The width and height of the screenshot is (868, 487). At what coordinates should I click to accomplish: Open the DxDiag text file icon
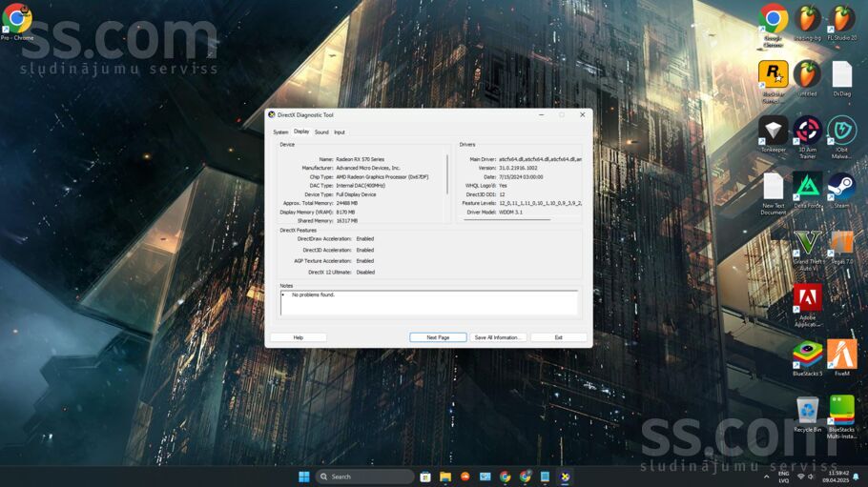pos(842,78)
